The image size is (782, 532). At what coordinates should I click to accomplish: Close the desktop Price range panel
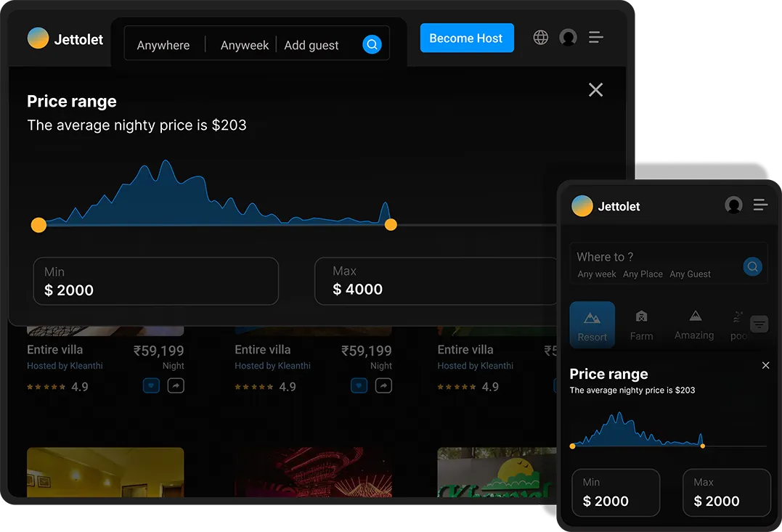coord(595,90)
